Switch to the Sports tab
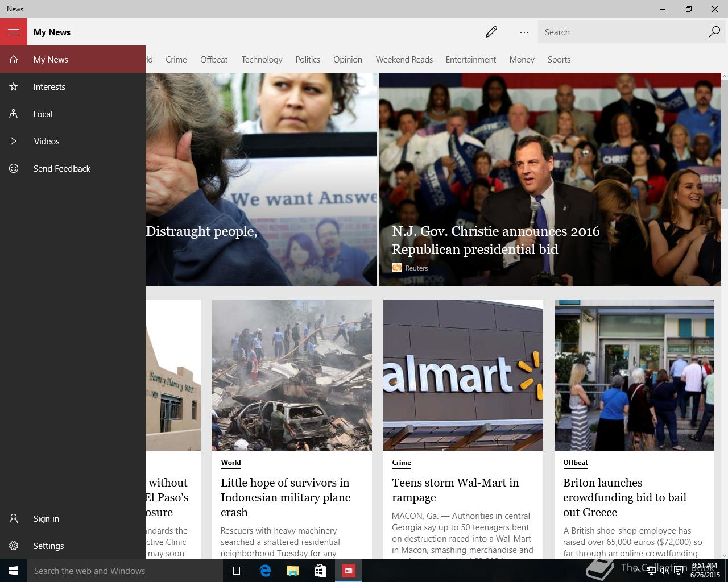The image size is (728, 582). (559, 59)
